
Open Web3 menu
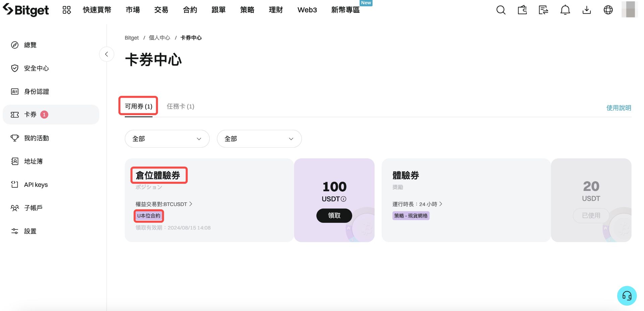(x=307, y=10)
